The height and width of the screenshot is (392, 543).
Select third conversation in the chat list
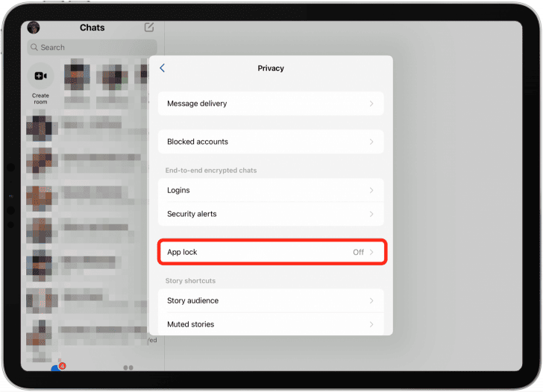90,195
